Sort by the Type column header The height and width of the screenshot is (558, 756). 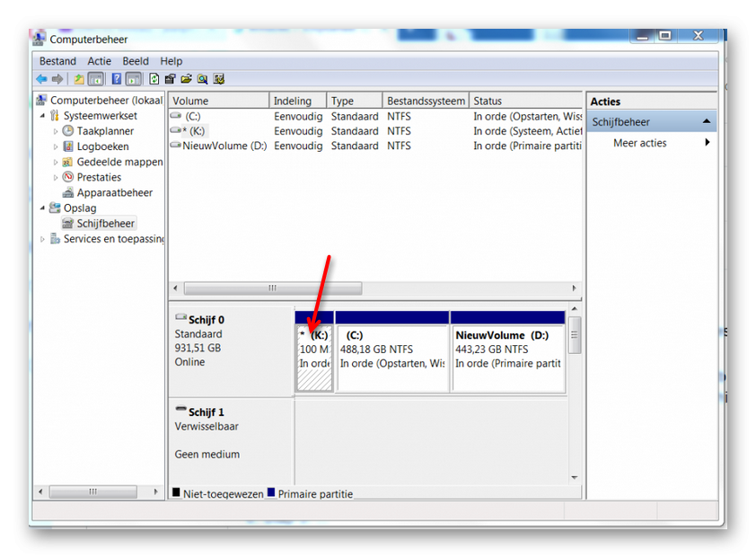pyautogui.click(x=355, y=101)
